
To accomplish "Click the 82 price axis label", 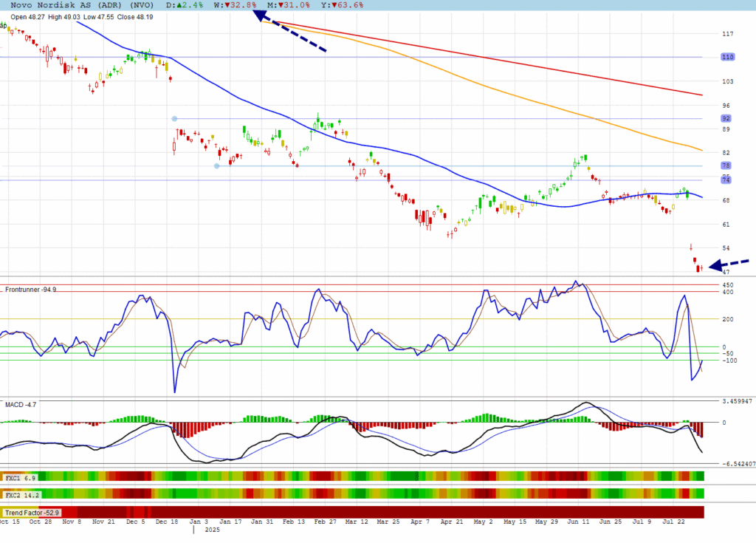I will click(x=726, y=152).
